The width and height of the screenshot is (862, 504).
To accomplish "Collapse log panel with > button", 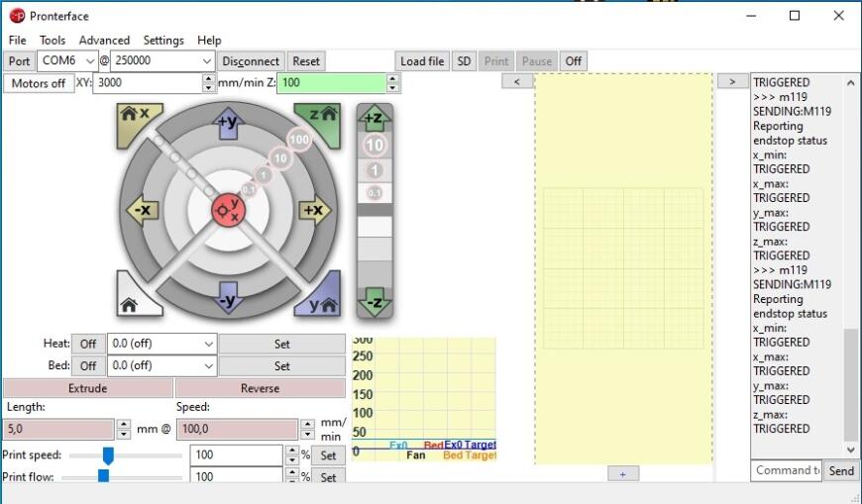I will [732, 81].
